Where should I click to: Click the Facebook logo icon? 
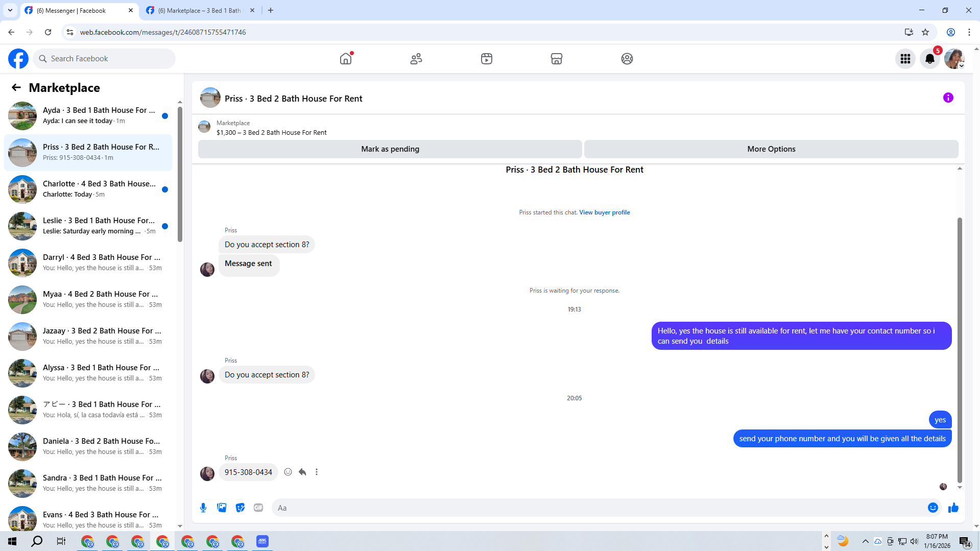click(18, 59)
